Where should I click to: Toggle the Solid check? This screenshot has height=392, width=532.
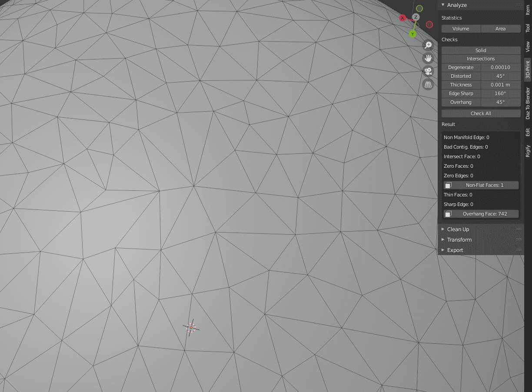(481, 50)
